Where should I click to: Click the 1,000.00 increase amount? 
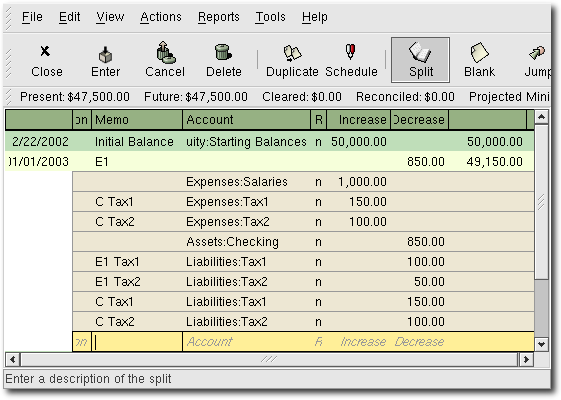362,182
